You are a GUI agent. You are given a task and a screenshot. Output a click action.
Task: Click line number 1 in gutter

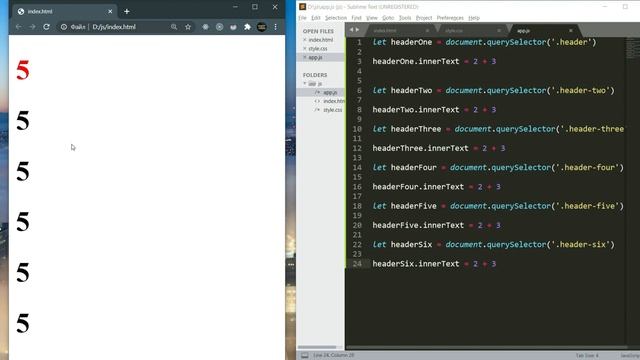(x=359, y=42)
